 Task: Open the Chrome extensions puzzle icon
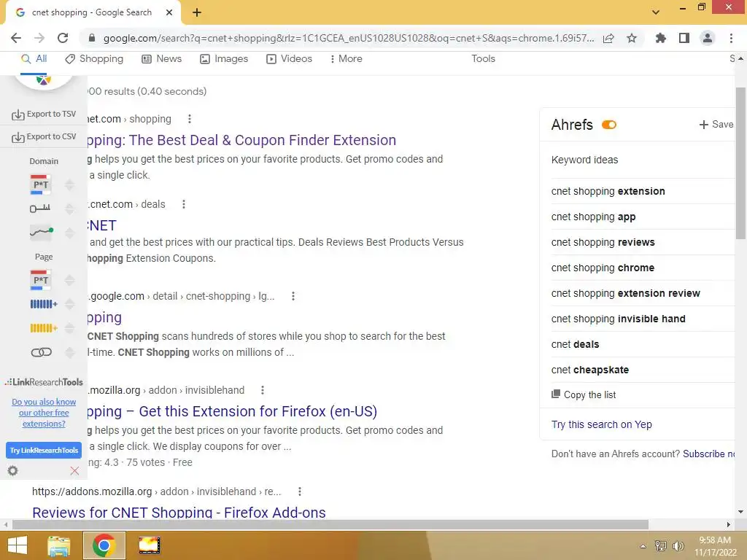660,38
